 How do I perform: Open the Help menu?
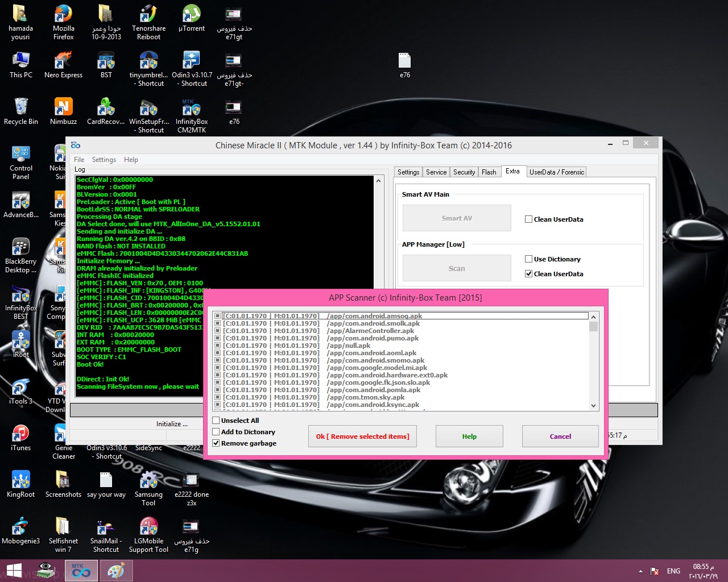[x=131, y=160]
